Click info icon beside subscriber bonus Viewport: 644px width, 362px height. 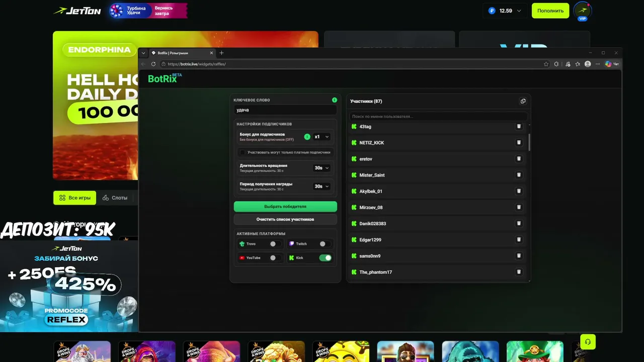pos(307,137)
